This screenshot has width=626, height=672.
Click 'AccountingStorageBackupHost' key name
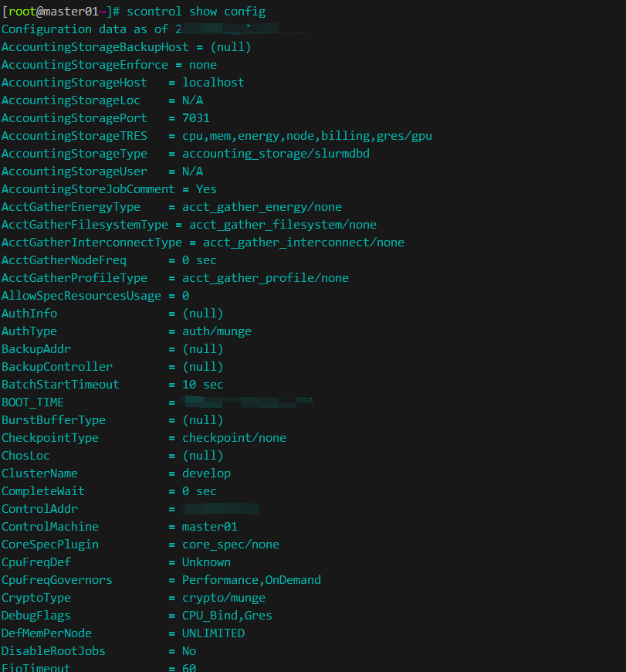tap(95, 47)
